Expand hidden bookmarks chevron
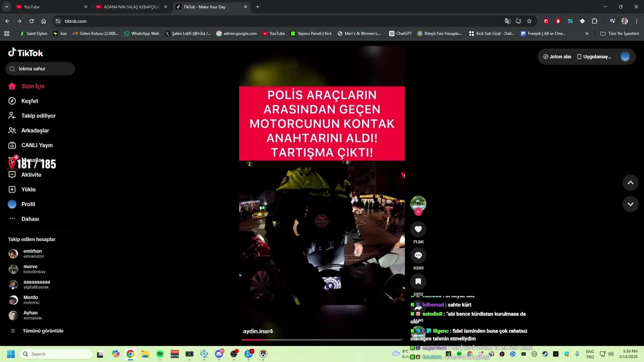The height and width of the screenshot is (362, 644). point(587,34)
